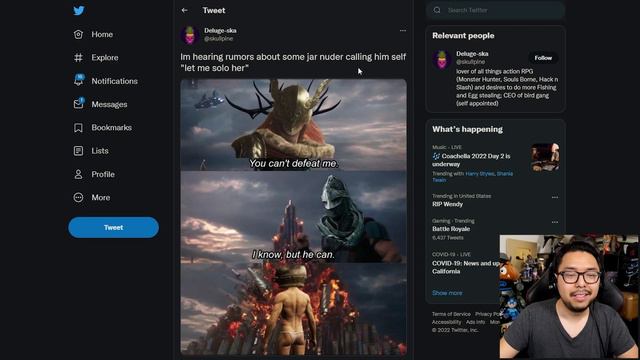Open the Lists icon
The image size is (640, 360).
(78, 151)
